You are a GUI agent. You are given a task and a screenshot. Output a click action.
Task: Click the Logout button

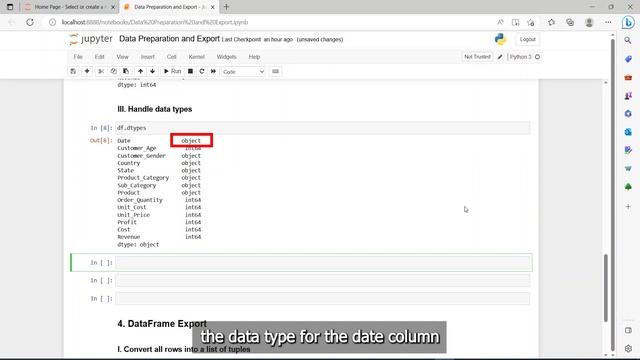(x=527, y=39)
